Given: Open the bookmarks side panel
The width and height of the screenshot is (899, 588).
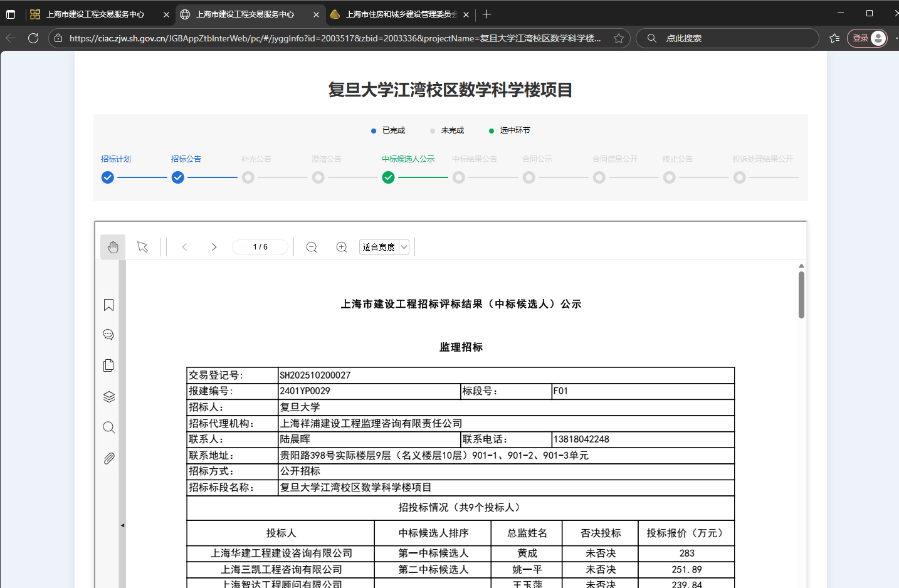Looking at the screenshot, I should pyautogui.click(x=108, y=305).
